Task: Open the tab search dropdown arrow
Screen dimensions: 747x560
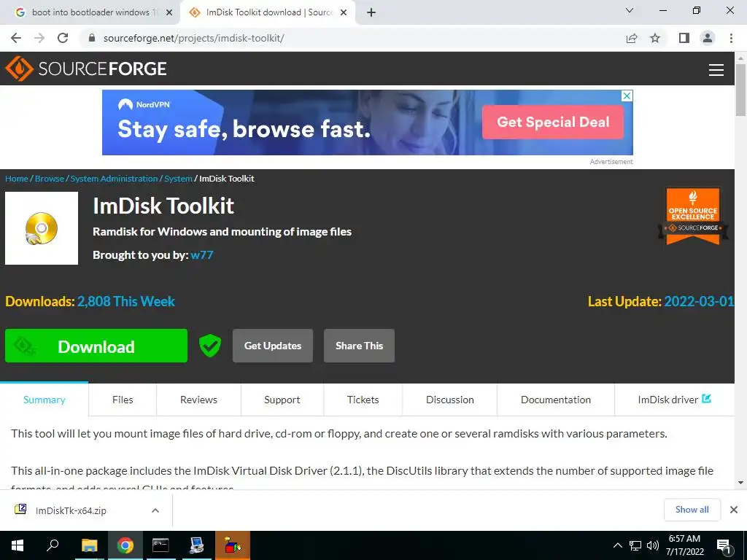Action: pyautogui.click(x=630, y=10)
